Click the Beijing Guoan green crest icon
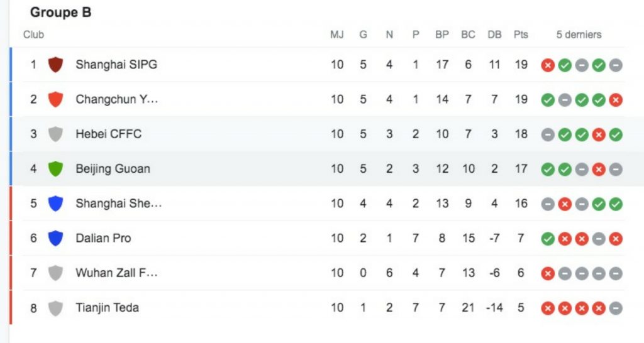The height and width of the screenshot is (343, 644). [x=56, y=168]
